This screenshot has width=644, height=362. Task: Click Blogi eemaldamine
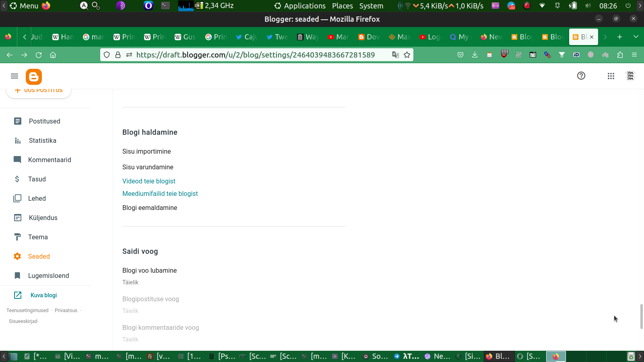(x=150, y=208)
